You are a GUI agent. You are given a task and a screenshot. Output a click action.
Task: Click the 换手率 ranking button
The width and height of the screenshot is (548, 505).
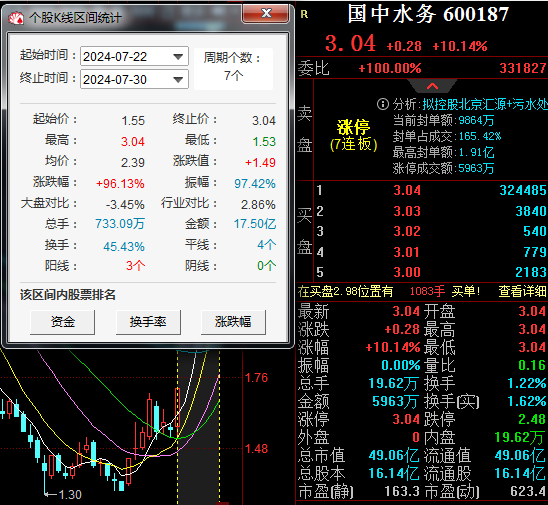click(148, 322)
